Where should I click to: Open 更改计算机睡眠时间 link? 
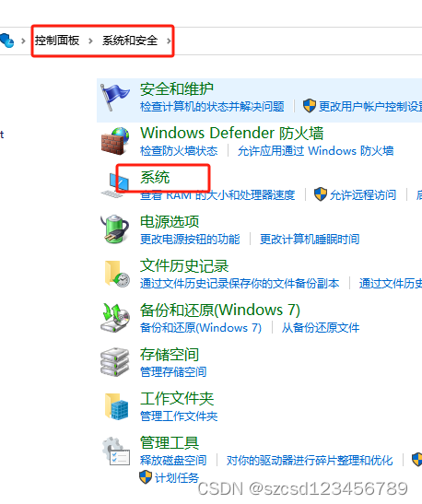tap(310, 240)
